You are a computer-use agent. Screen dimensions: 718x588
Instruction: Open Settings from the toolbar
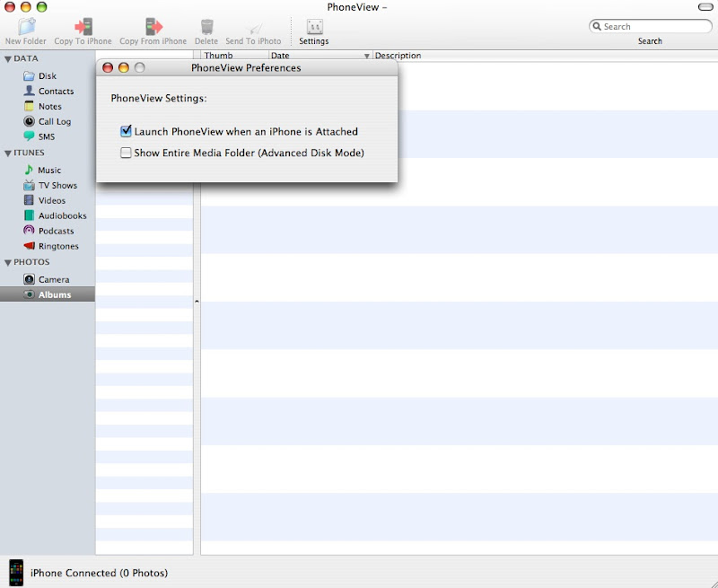pos(314,28)
